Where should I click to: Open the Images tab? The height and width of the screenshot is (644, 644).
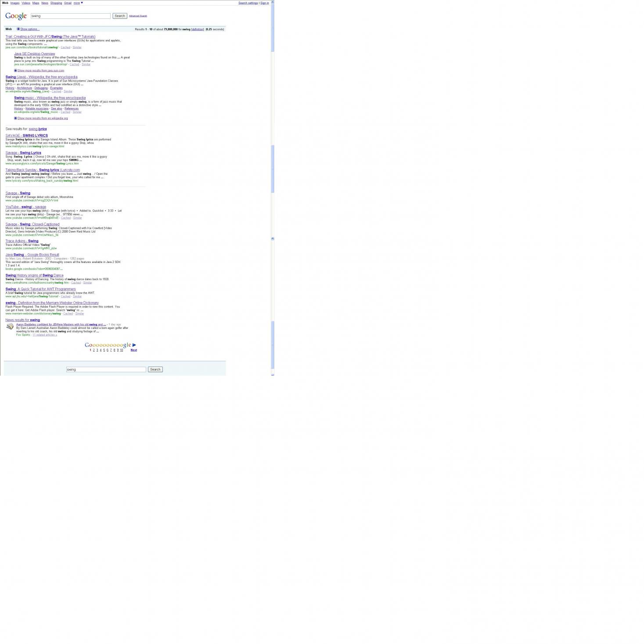pyautogui.click(x=15, y=3)
